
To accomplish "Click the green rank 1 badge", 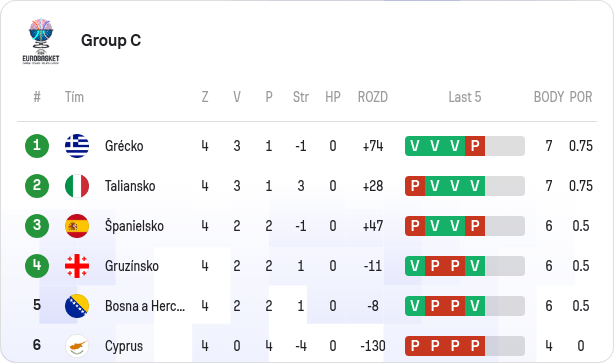I will pos(37,146).
